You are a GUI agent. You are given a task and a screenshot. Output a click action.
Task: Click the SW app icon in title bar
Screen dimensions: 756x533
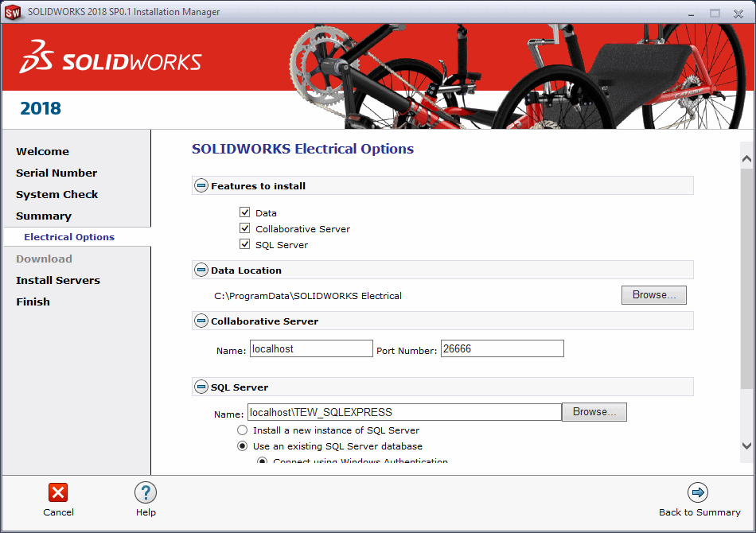(13, 12)
